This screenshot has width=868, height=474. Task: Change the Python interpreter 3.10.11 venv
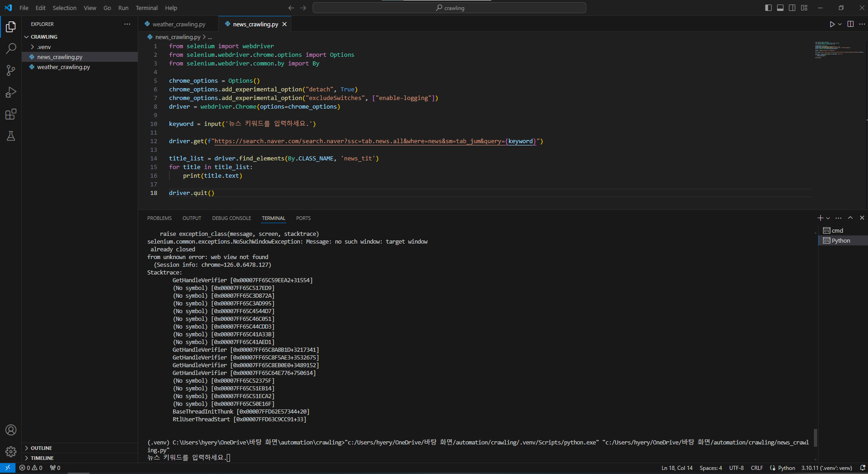(x=827, y=468)
